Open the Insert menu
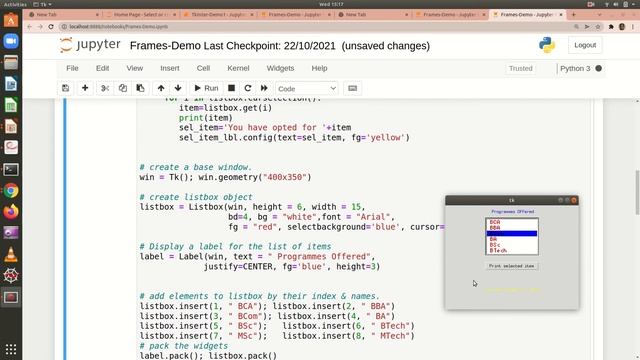The height and width of the screenshot is (360, 640). pyautogui.click(x=170, y=68)
